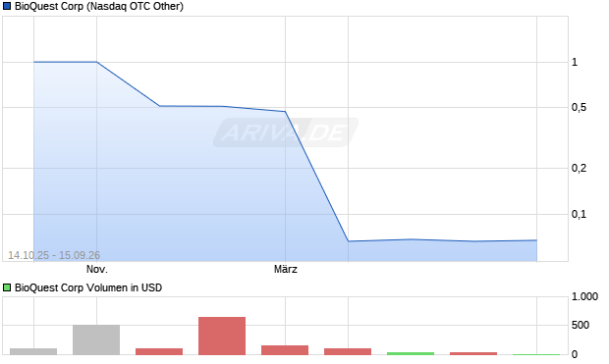Click the price axis label 0,5
This screenshot has height=364, width=609.
(x=579, y=108)
